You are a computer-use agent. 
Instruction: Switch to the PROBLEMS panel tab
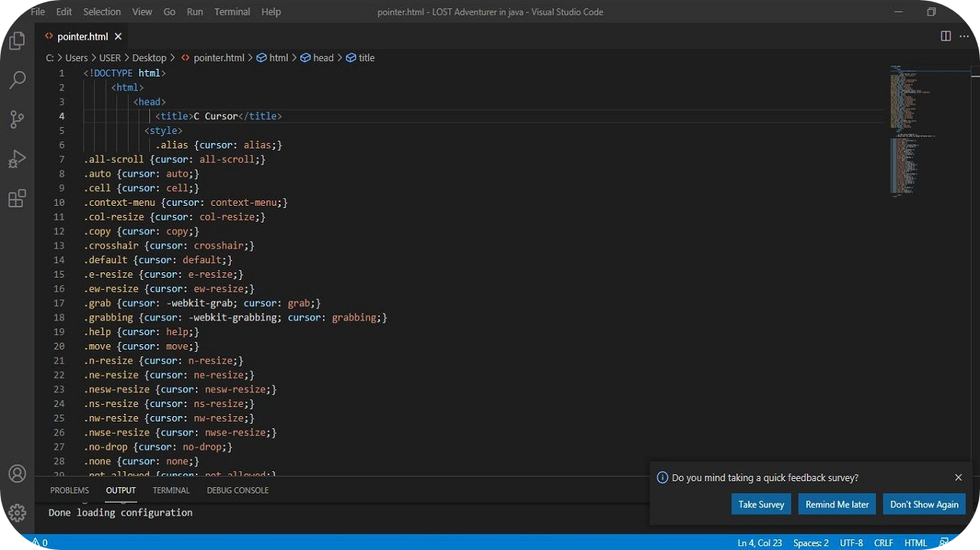70,490
